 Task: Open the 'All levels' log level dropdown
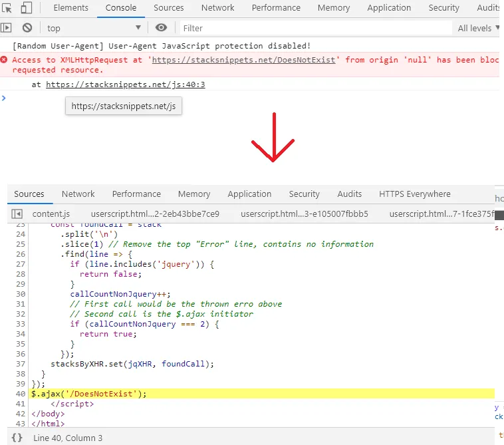478,29
